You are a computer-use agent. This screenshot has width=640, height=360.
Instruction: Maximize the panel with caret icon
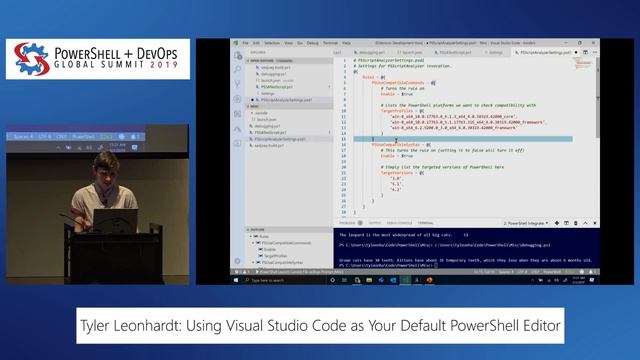tap(585, 223)
